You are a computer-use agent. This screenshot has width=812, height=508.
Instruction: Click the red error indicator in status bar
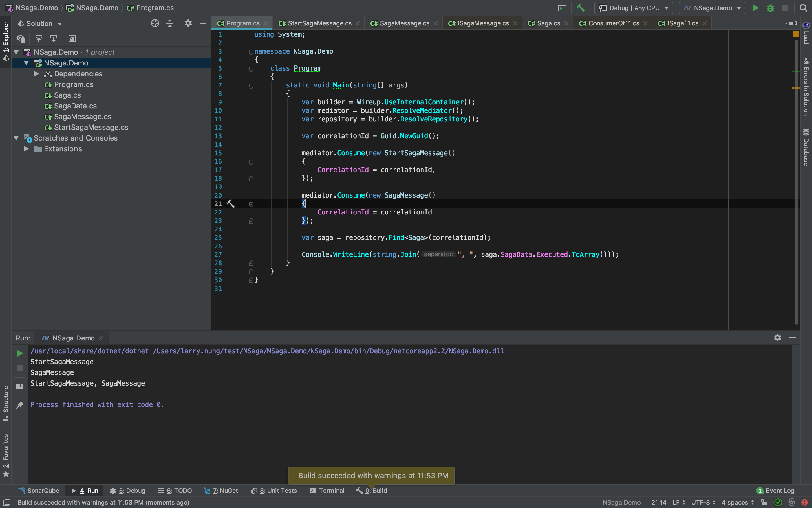(804, 502)
